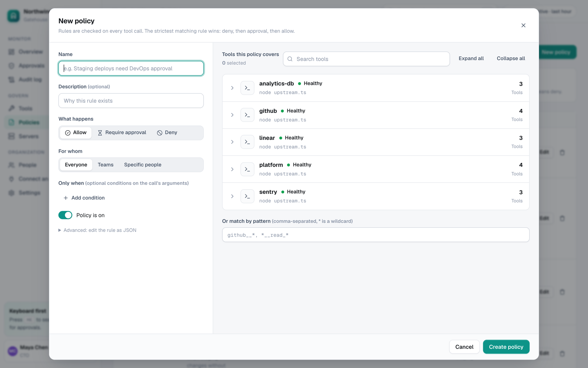The width and height of the screenshot is (588, 368).
Task: Click the platform server terminal icon
Action: coord(247,169)
